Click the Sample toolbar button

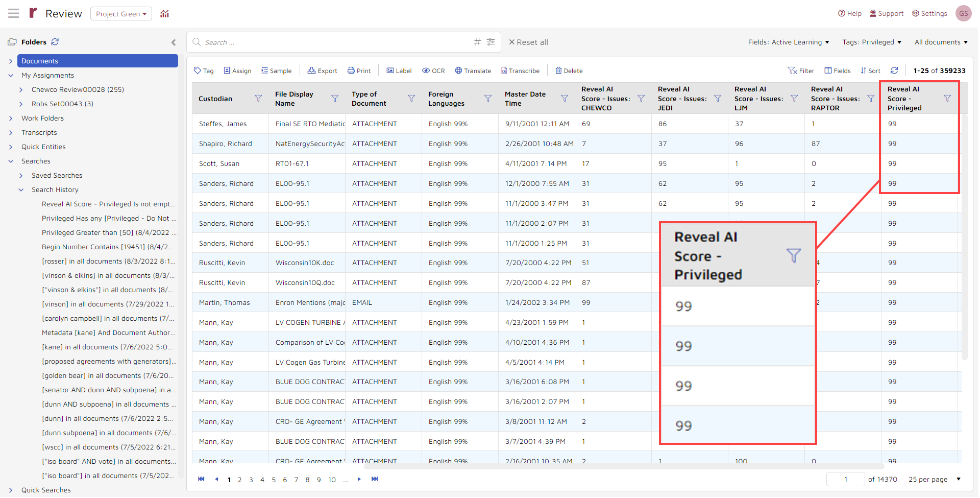click(276, 70)
